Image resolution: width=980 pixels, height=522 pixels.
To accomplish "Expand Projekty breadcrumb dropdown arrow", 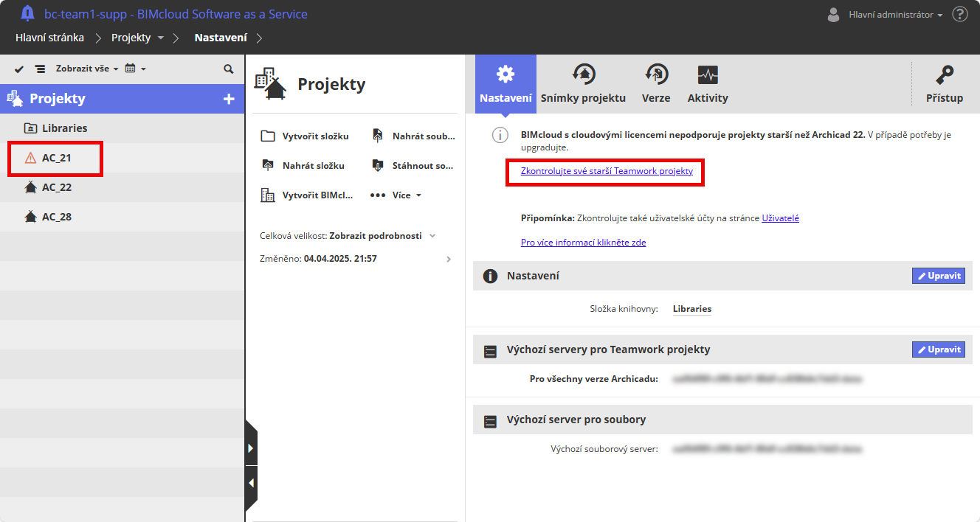I will [x=161, y=38].
